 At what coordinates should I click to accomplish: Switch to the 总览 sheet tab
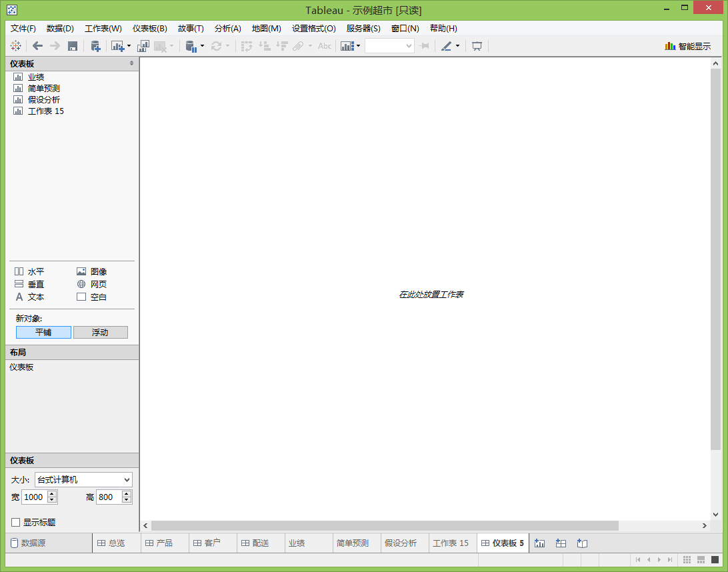[x=117, y=543]
